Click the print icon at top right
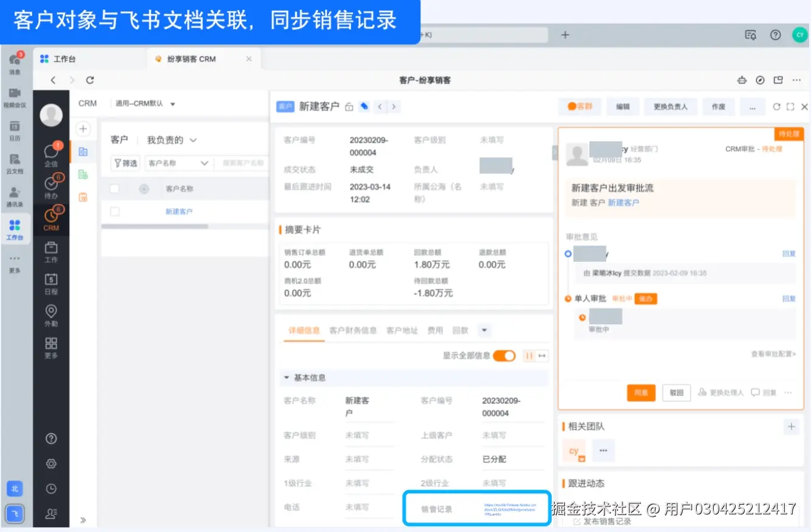 click(741, 80)
